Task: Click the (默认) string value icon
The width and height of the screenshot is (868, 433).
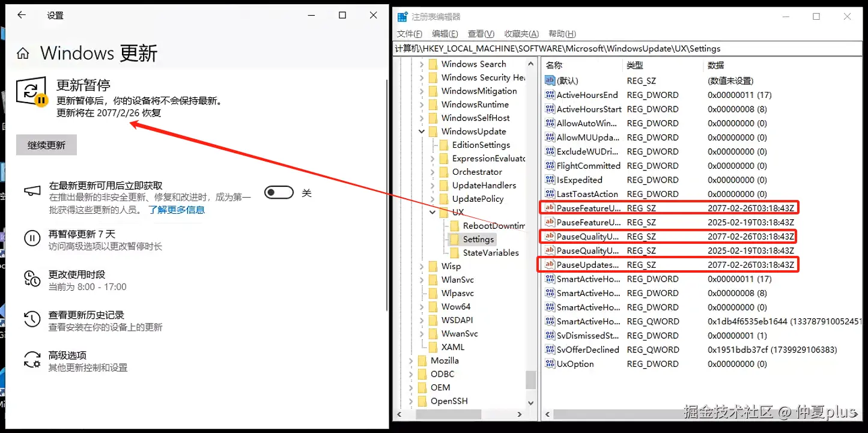Action: 550,80
